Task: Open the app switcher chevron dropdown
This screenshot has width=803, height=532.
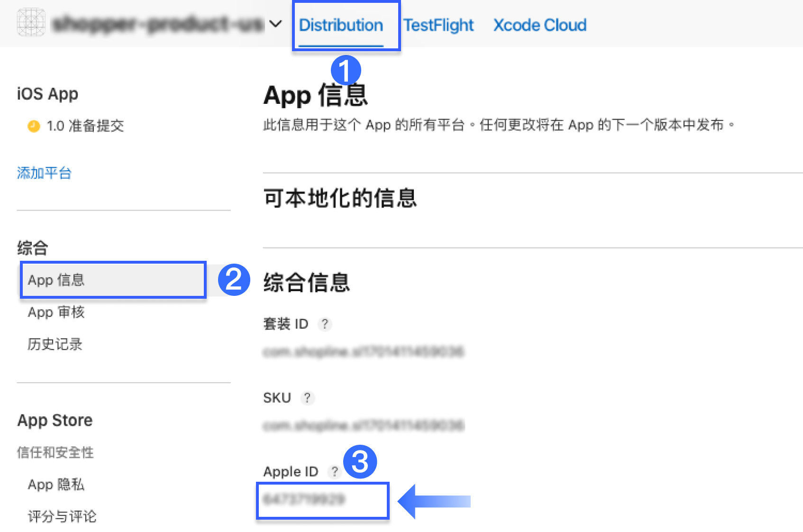Action: click(275, 23)
